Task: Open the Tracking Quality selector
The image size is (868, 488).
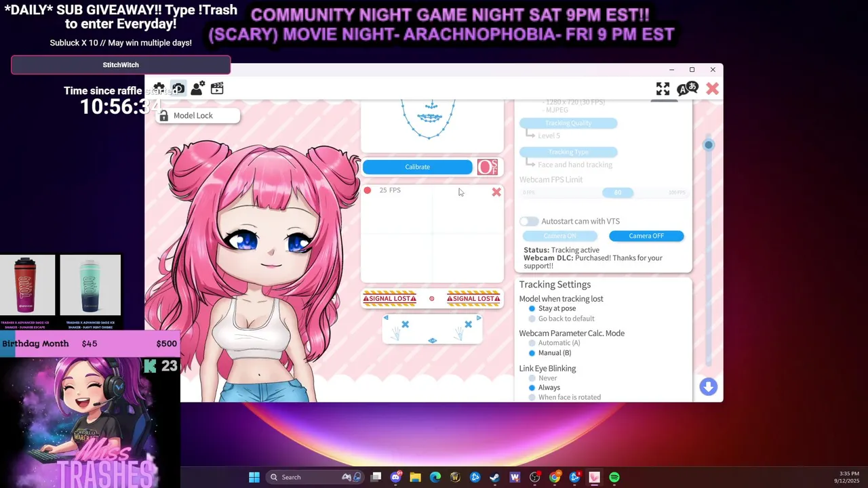Action: (x=568, y=123)
